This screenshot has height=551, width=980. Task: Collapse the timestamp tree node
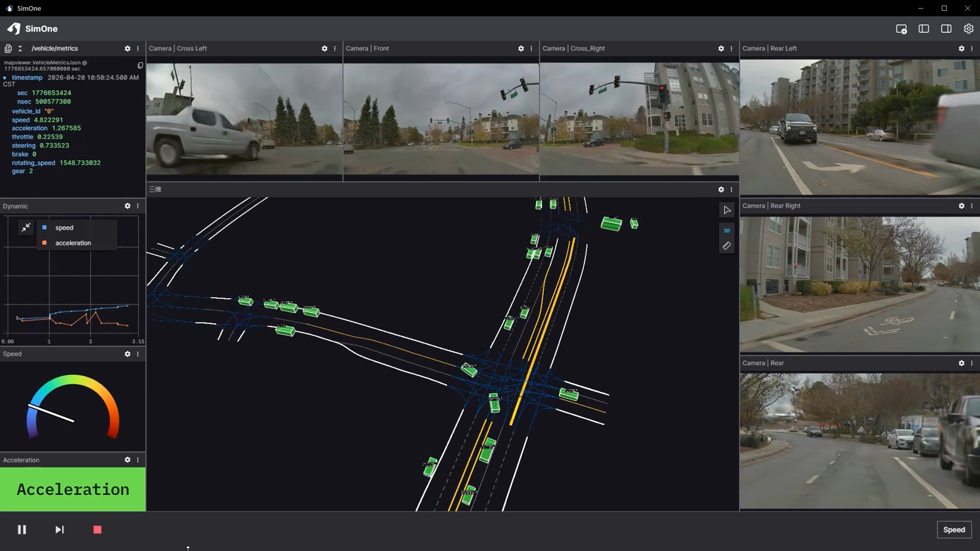click(5, 78)
